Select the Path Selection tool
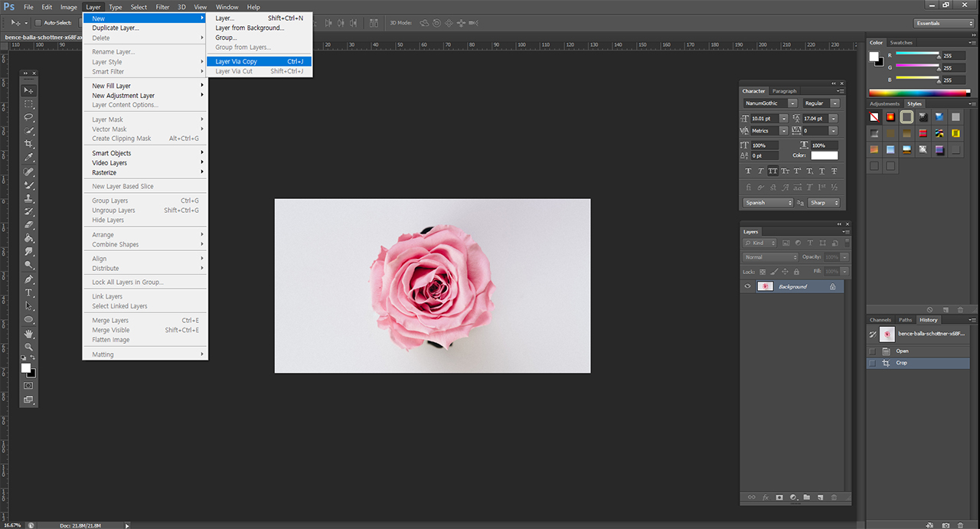Image resolution: width=980 pixels, height=529 pixels. pos(29,305)
